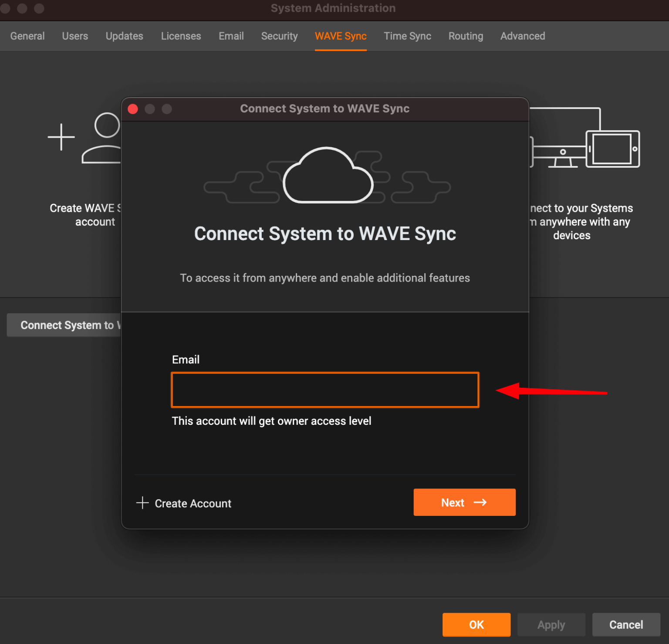Open the Updates tab
The height and width of the screenshot is (644, 669).
point(124,36)
